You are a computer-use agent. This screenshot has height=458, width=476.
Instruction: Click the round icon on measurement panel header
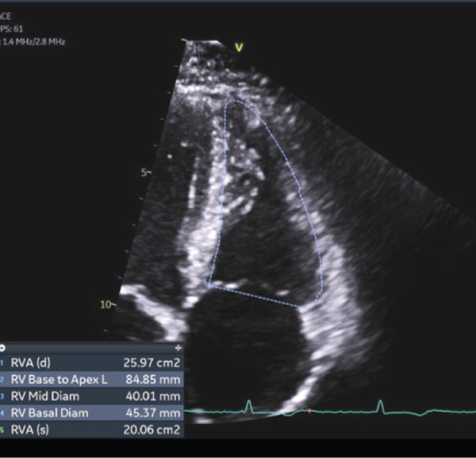2,348
